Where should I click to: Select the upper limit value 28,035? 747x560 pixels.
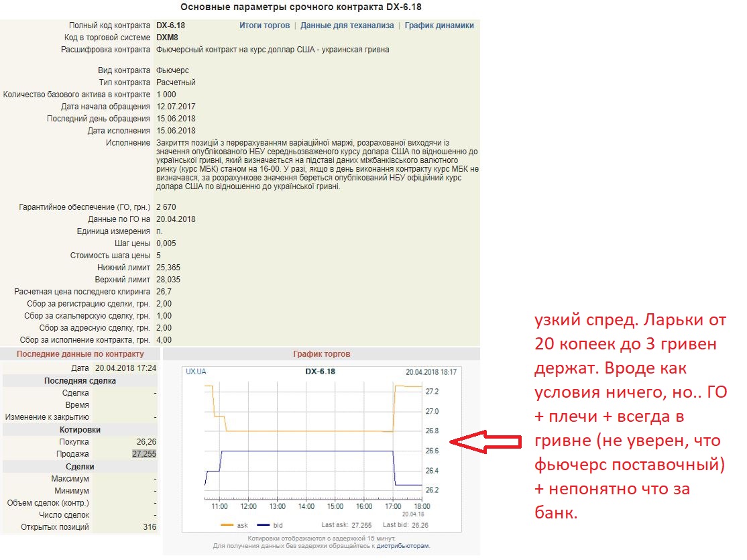pos(168,279)
